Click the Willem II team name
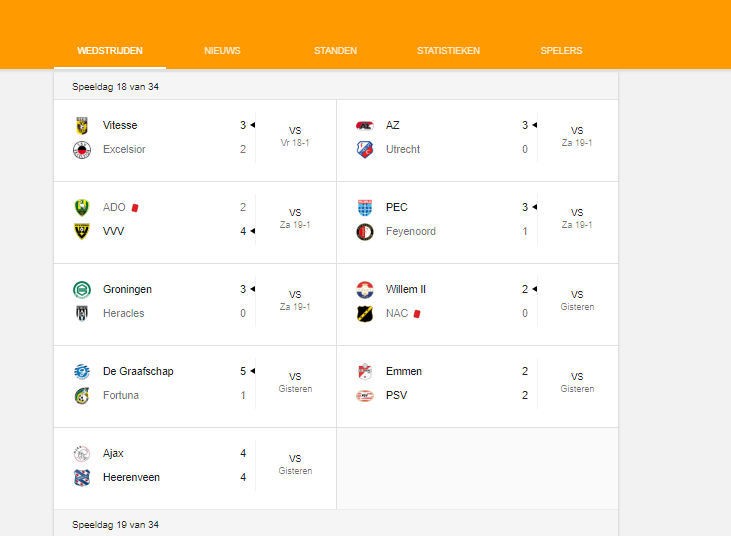This screenshot has height=536, width=731. (406, 289)
